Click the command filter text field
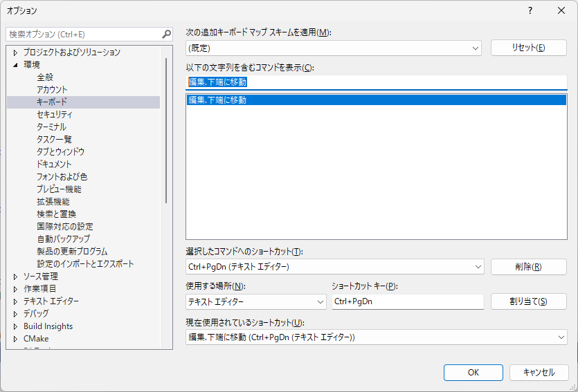Image resolution: width=578 pixels, height=392 pixels. (x=377, y=82)
